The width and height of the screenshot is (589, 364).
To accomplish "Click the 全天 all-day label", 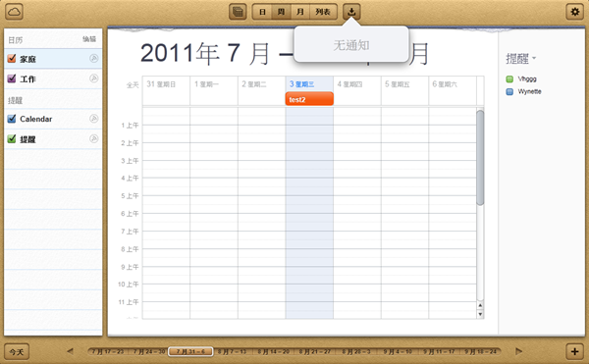I will pos(133,85).
